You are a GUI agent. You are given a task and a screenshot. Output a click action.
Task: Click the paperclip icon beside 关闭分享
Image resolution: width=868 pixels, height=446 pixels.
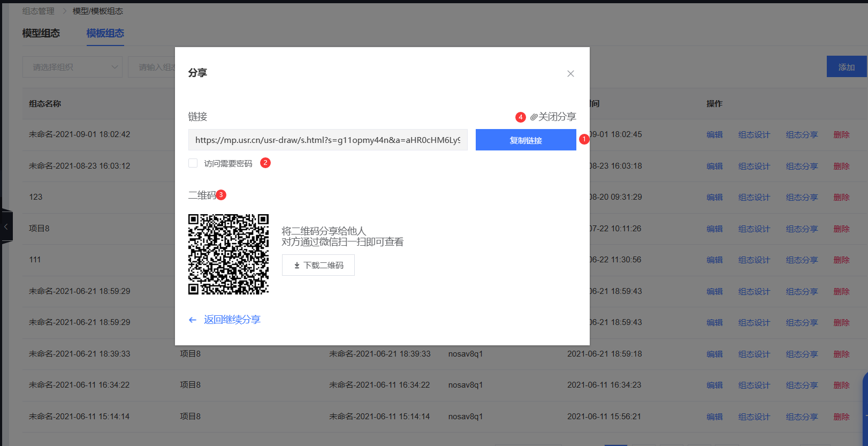coord(534,117)
